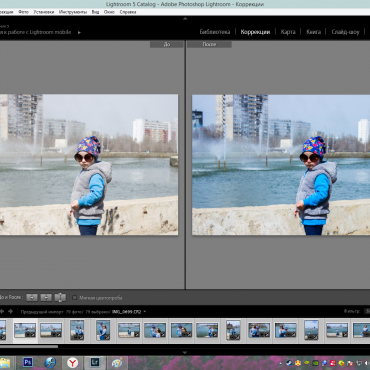
Task: Go to the Карта module
Action: pos(288,32)
